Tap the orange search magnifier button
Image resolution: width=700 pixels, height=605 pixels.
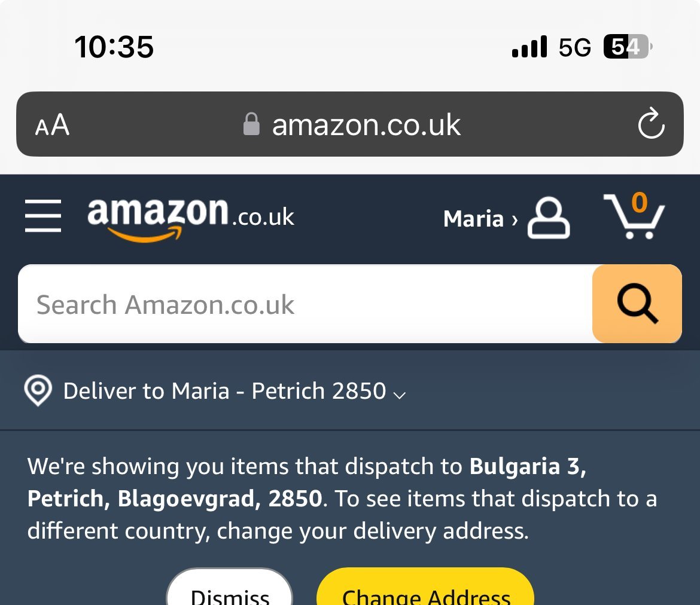point(637,304)
